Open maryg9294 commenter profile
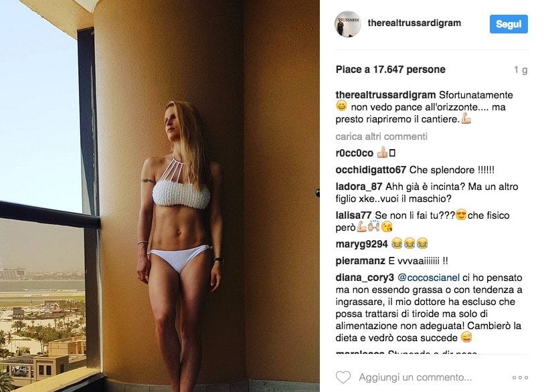This screenshot has width=544, height=392. coord(361,244)
